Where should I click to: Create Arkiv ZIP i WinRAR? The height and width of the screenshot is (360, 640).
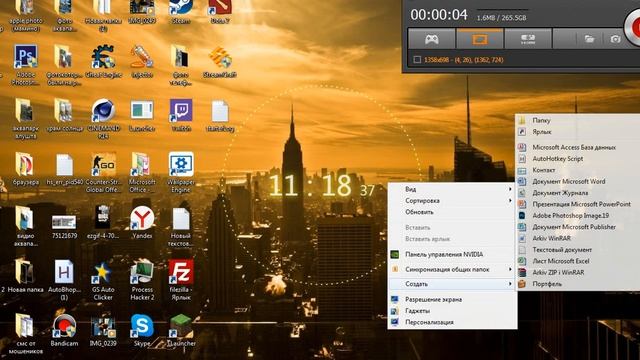pyautogui.click(x=578, y=273)
